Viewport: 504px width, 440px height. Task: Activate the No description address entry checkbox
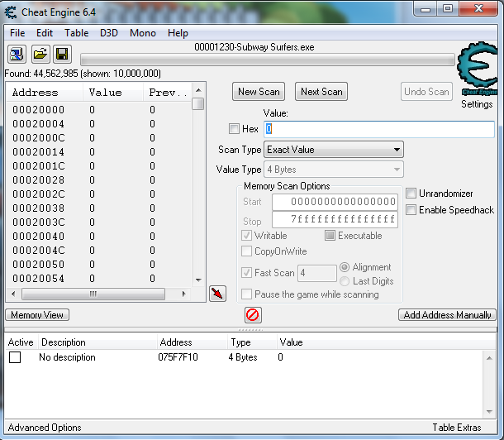pos(15,357)
